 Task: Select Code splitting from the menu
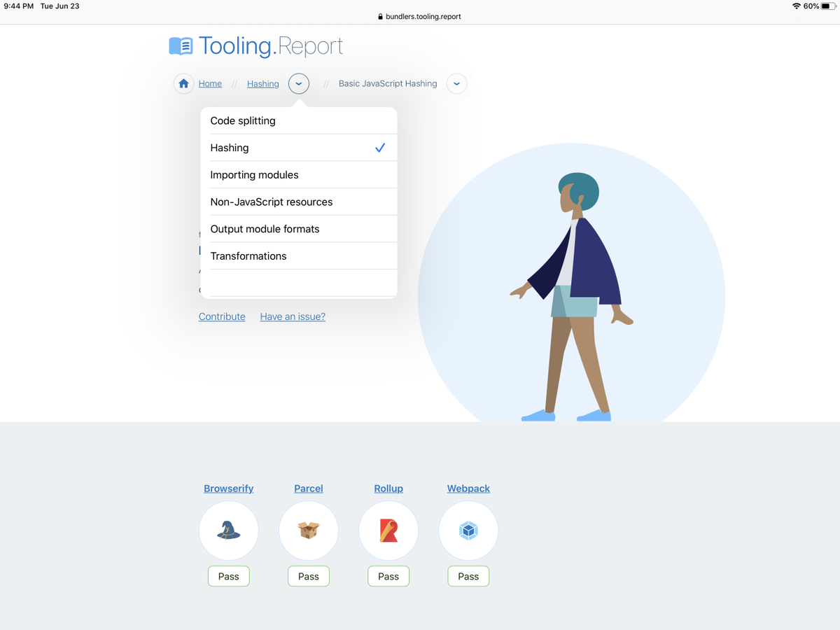(241, 120)
